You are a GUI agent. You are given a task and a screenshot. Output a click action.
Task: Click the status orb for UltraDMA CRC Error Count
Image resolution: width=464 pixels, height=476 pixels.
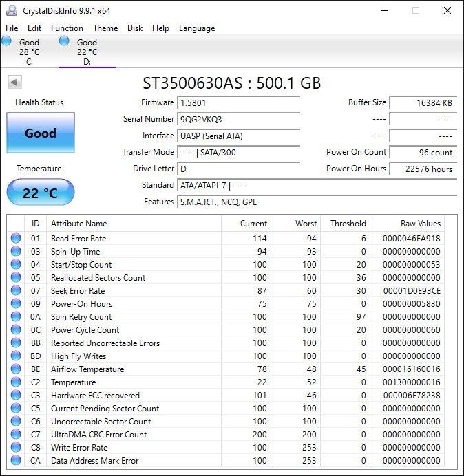click(16, 434)
